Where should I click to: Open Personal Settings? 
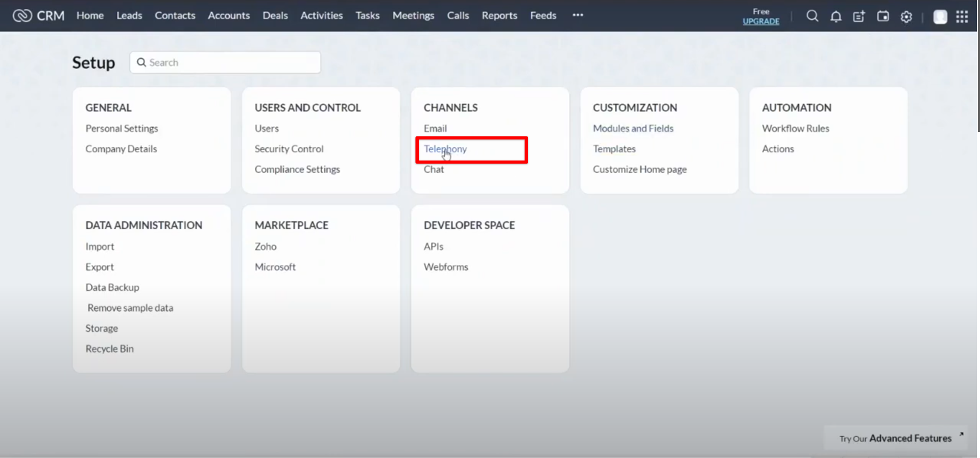(122, 128)
